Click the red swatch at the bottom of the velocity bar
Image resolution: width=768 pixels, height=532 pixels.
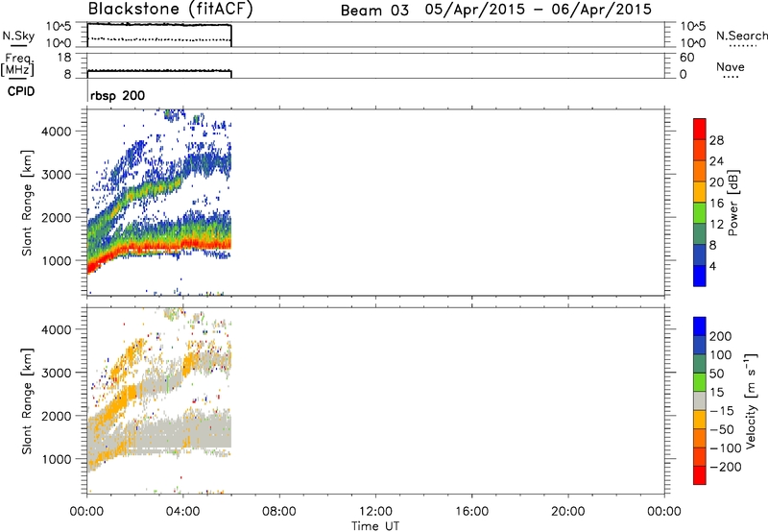pos(700,475)
